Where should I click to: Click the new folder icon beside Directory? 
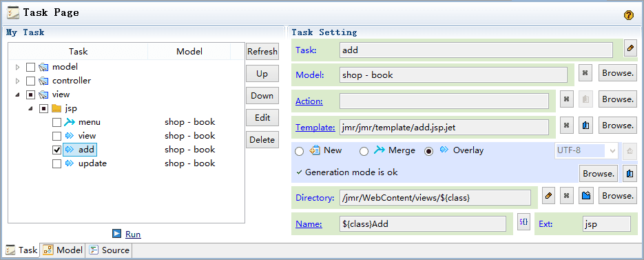pos(586,196)
